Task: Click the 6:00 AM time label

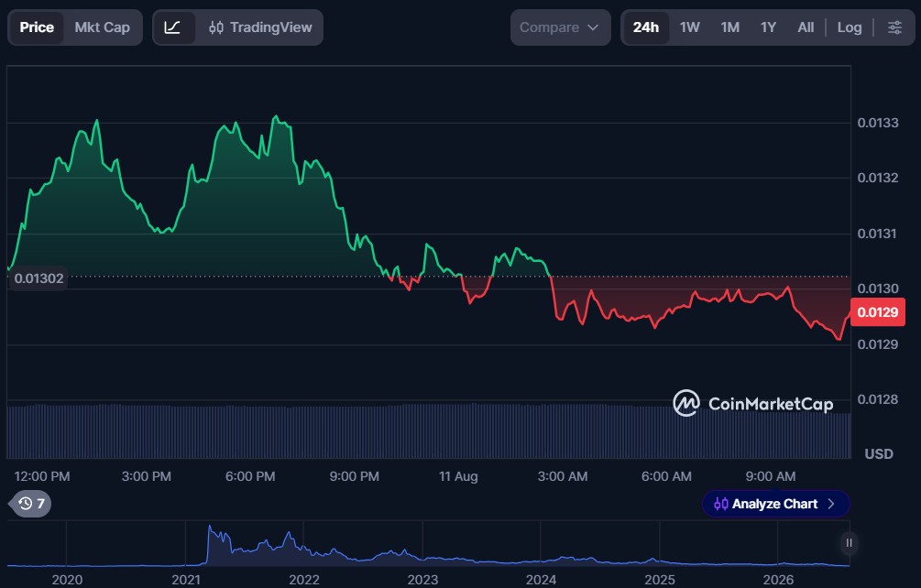Action: pyautogui.click(x=666, y=476)
